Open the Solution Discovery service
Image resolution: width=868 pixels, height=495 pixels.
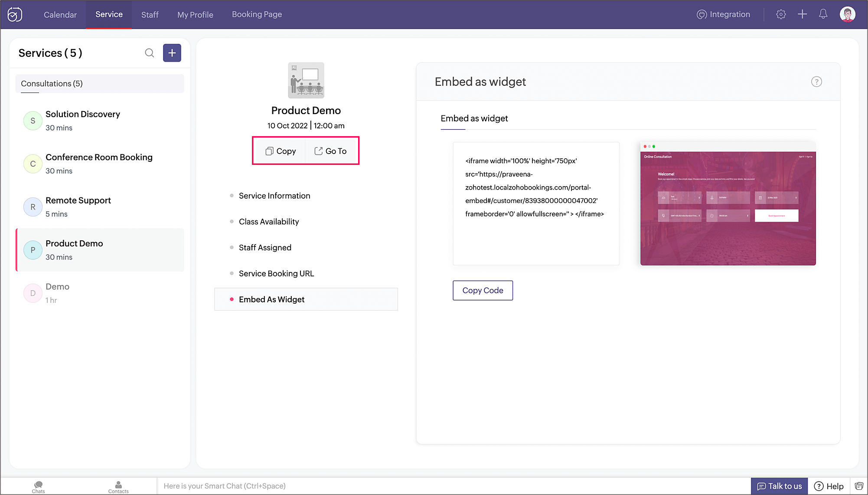click(x=100, y=121)
